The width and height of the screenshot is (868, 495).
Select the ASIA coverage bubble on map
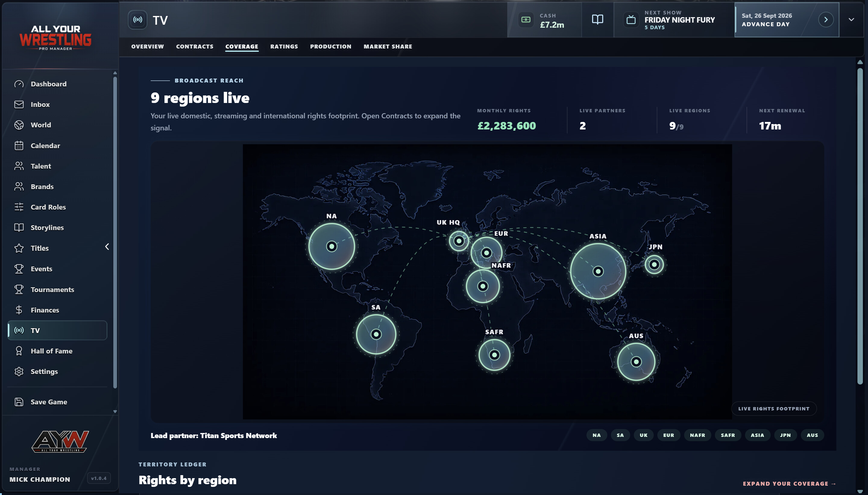coord(598,271)
